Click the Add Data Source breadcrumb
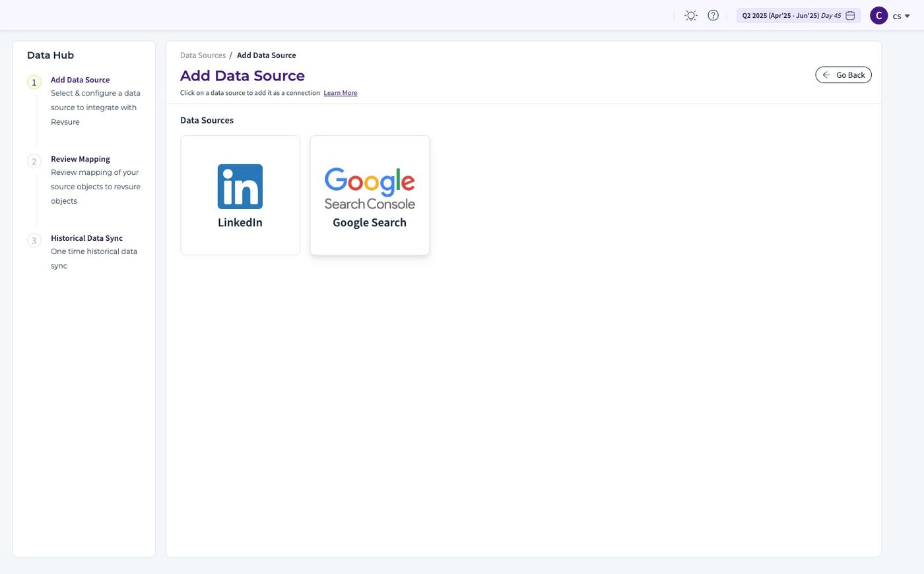The width and height of the screenshot is (924, 574). coord(267,55)
